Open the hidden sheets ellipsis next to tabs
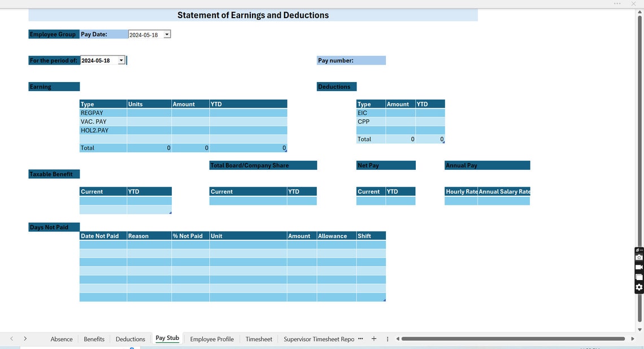 pyautogui.click(x=360, y=338)
